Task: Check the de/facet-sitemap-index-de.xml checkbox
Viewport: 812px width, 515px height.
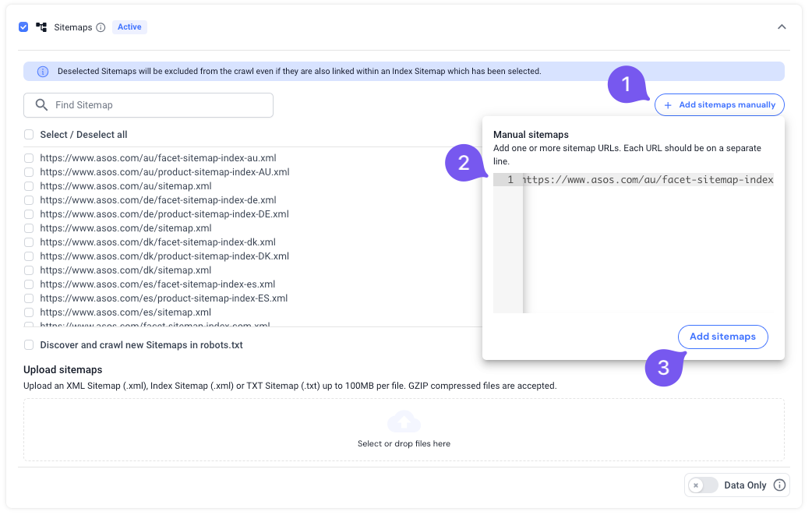Action: 29,199
